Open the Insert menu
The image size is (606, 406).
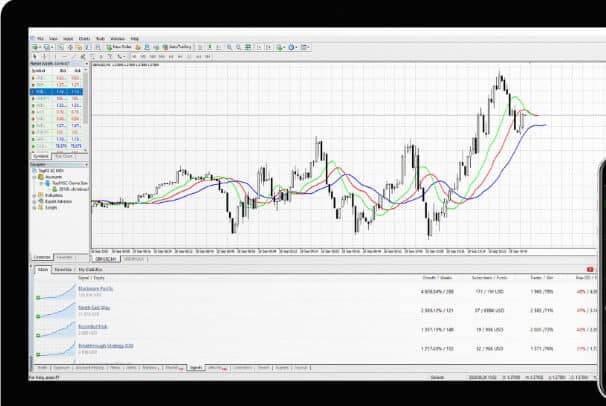click(x=68, y=39)
